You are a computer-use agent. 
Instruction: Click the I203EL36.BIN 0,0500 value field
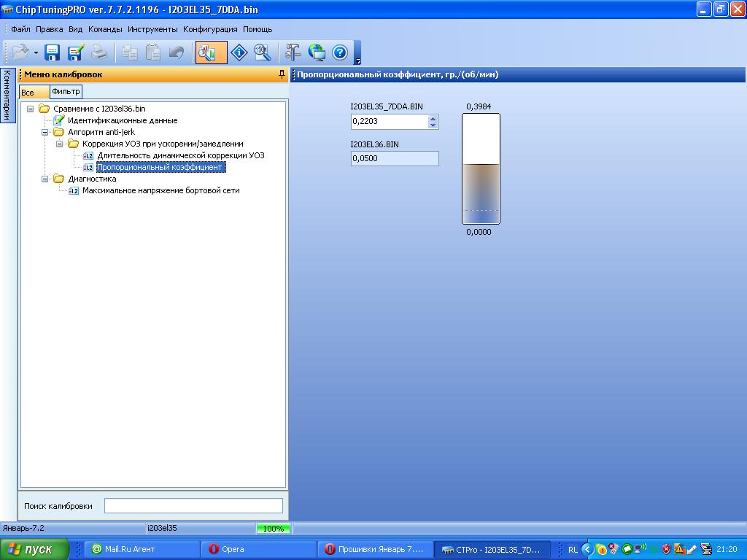[395, 158]
